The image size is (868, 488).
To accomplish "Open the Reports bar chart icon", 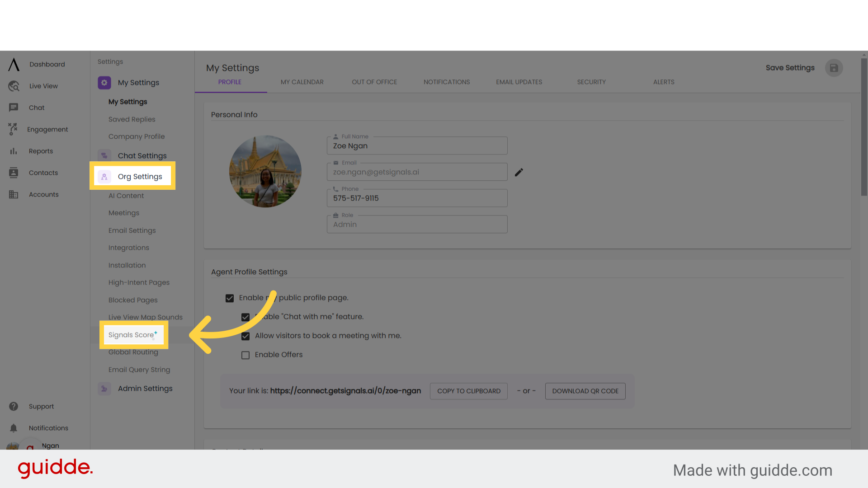I will [x=14, y=151].
